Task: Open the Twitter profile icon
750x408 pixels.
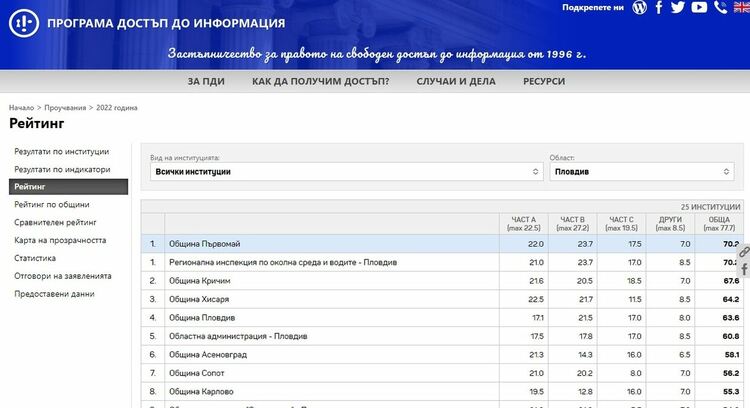Action: 678,7
